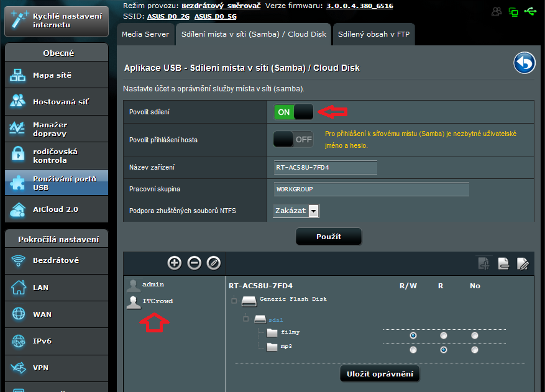The height and width of the screenshot is (392, 545).
Task: Enable the Povolit přihlášení hosta switch
Action: point(293,139)
